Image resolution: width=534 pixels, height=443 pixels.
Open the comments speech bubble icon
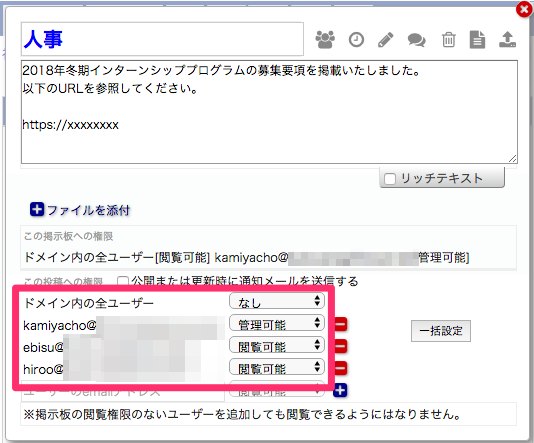pyautogui.click(x=417, y=40)
